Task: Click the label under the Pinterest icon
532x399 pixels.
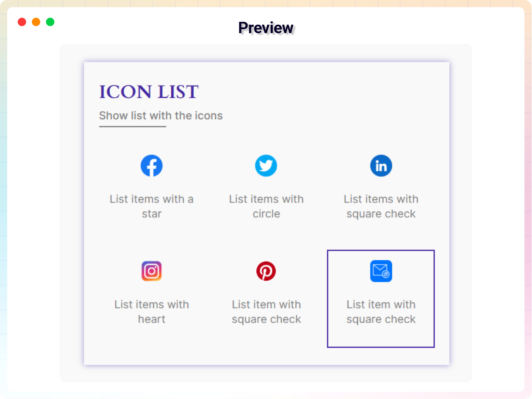Action: (266, 312)
